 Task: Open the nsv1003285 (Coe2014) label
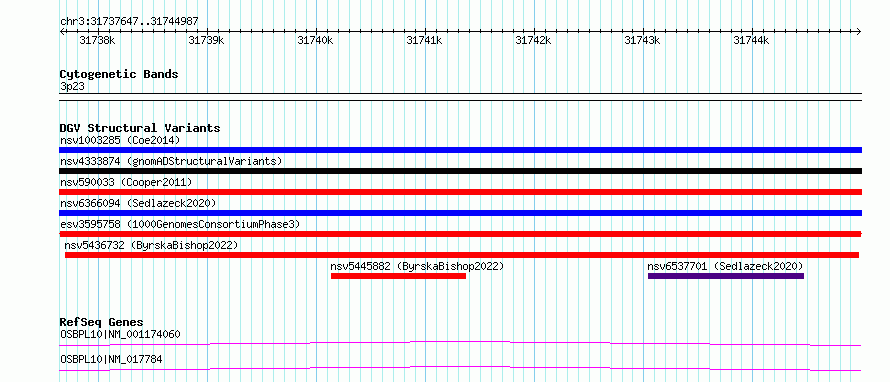tap(120, 140)
